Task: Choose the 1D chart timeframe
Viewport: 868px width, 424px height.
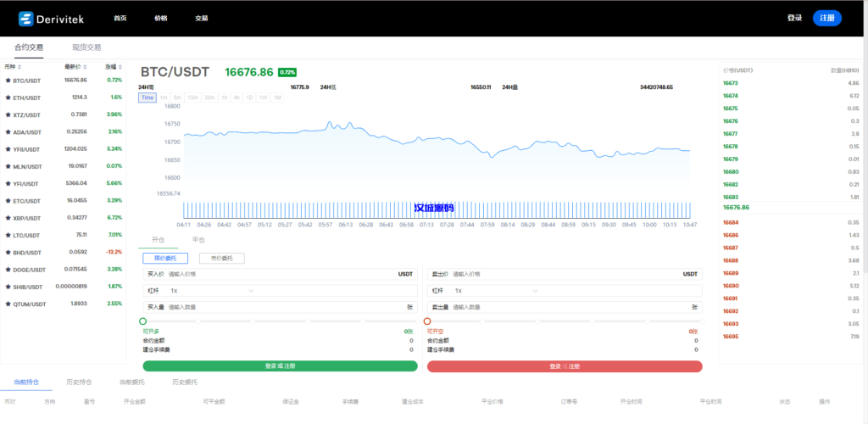Action: pos(249,98)
